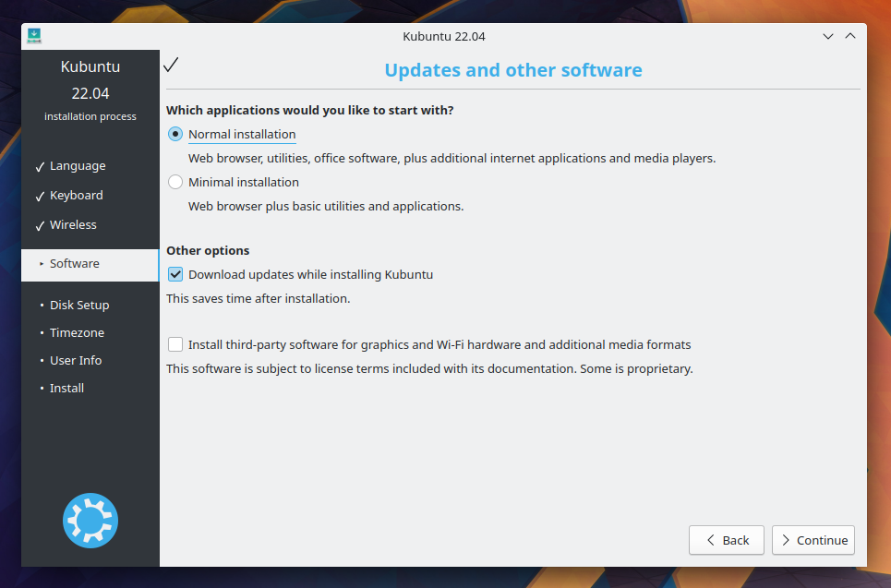Click the license terms notice text

tap(429, 368)
